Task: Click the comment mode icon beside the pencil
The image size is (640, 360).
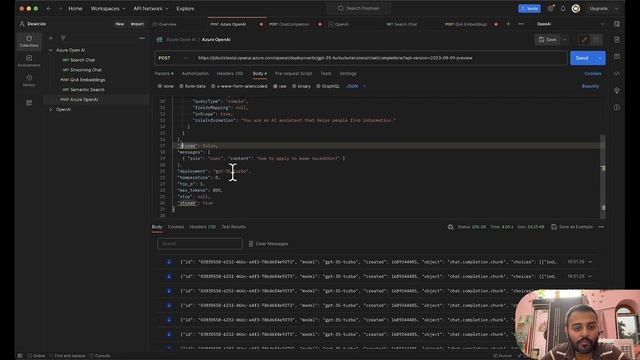Action: pos(596,40)
